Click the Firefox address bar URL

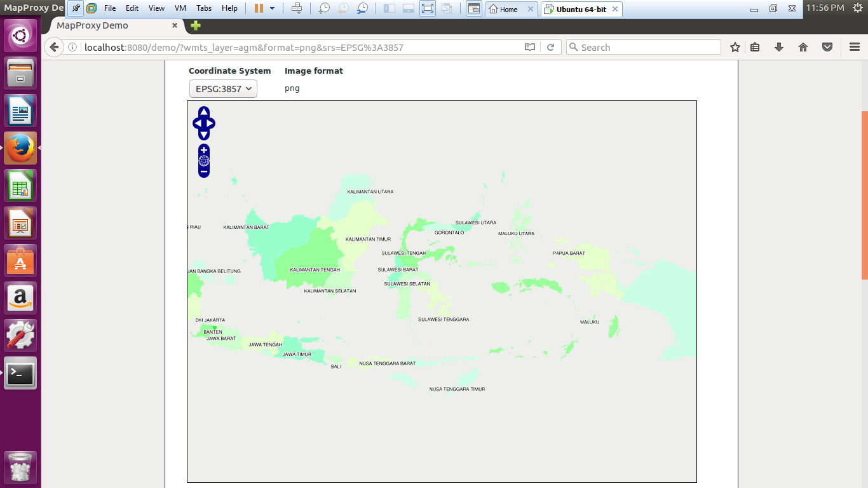(243, 47)
